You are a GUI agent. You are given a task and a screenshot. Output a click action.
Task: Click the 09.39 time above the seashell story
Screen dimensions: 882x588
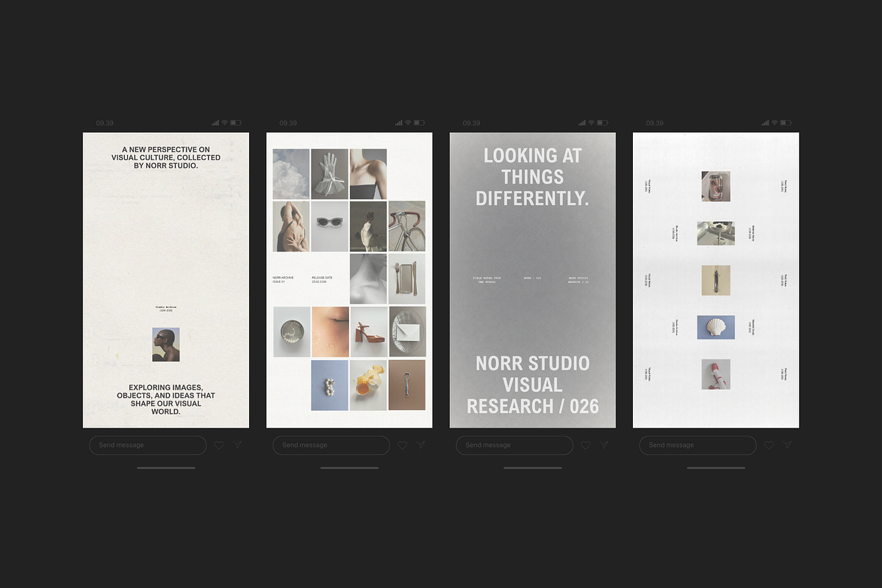click(x=655, y=123)
